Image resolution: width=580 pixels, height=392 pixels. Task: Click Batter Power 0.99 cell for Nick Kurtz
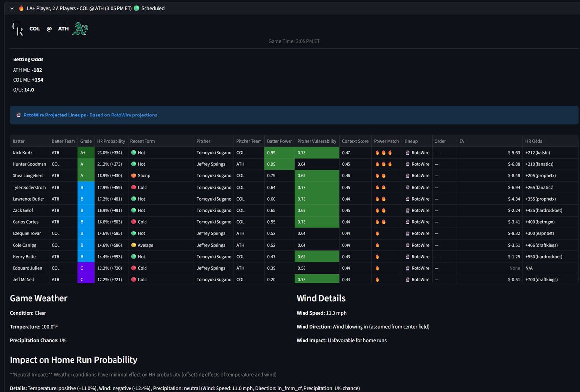pyautogui.click(x=279, y=152)
